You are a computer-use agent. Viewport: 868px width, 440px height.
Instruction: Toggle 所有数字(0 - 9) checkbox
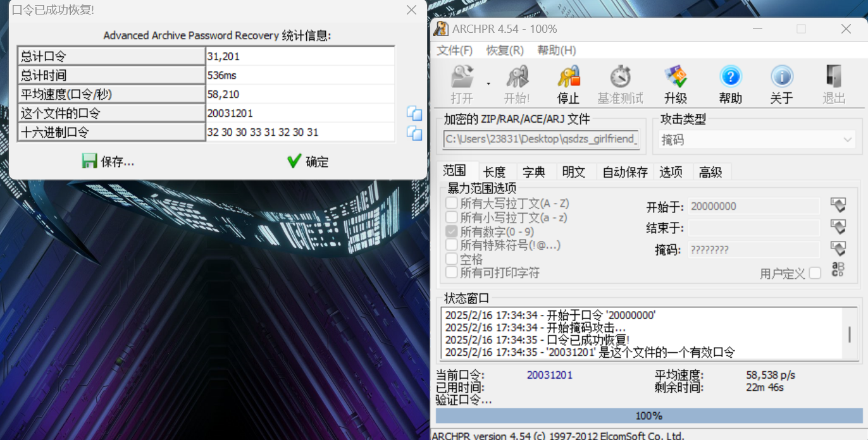tap(452, 231)
